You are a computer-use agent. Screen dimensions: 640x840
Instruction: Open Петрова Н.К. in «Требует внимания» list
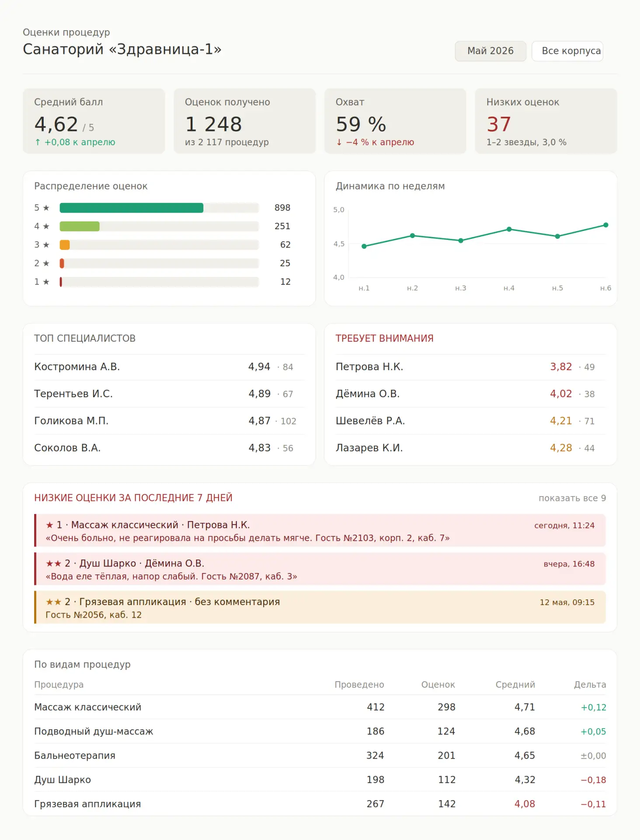471,367
